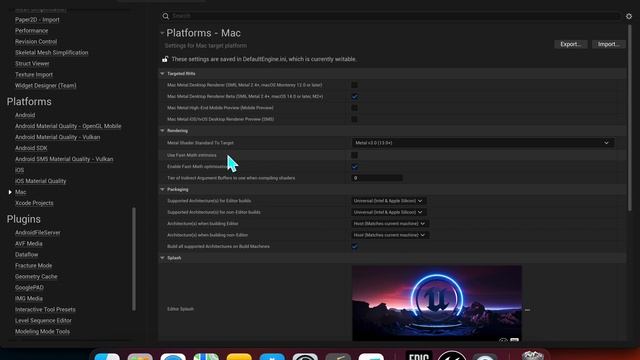Image resolution: width=640 pixels, height=360 pixels.
Task: Select Mac platform settings in sidebar
Action: coord(20,192)
